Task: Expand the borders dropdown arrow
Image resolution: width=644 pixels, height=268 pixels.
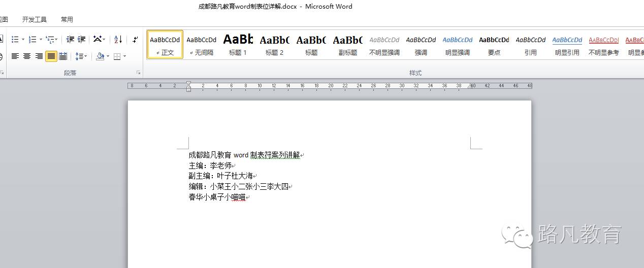Action: point(124,56)
